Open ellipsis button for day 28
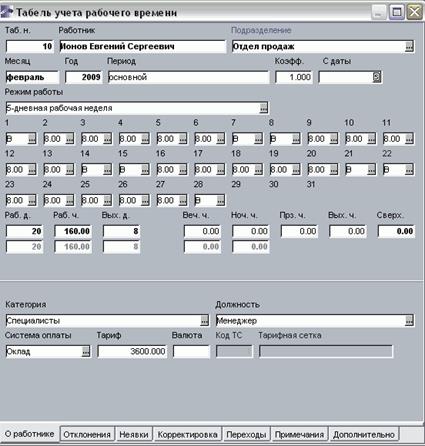 coord(221,201)
